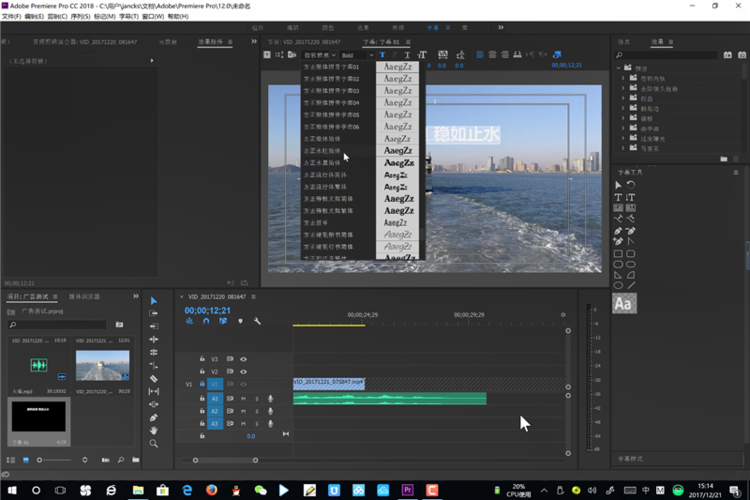Select the title Rotation tool
The image size is (750, 500).
tap(631, 185)
